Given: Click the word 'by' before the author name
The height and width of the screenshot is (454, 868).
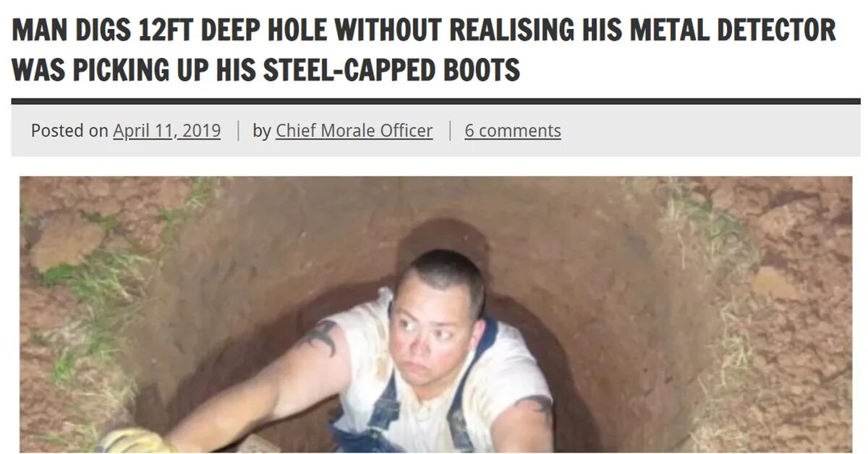Looking at the screenshot, I should (262, 131).
